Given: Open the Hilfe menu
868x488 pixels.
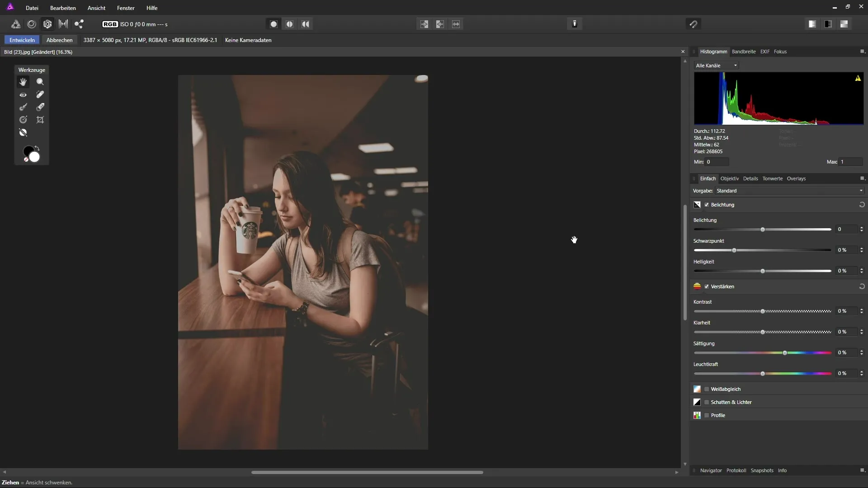Looking at the screenshot, I should click(x=152, y=8).
